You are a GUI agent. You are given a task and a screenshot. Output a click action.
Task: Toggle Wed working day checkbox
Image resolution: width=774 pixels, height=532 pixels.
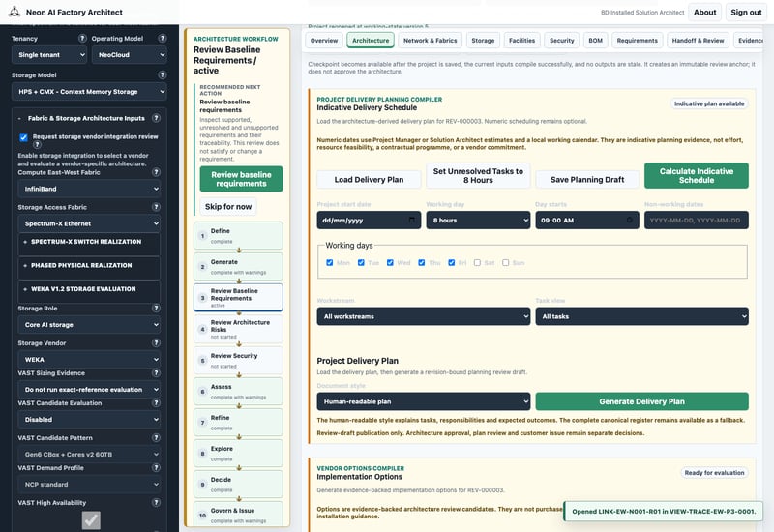390,262
